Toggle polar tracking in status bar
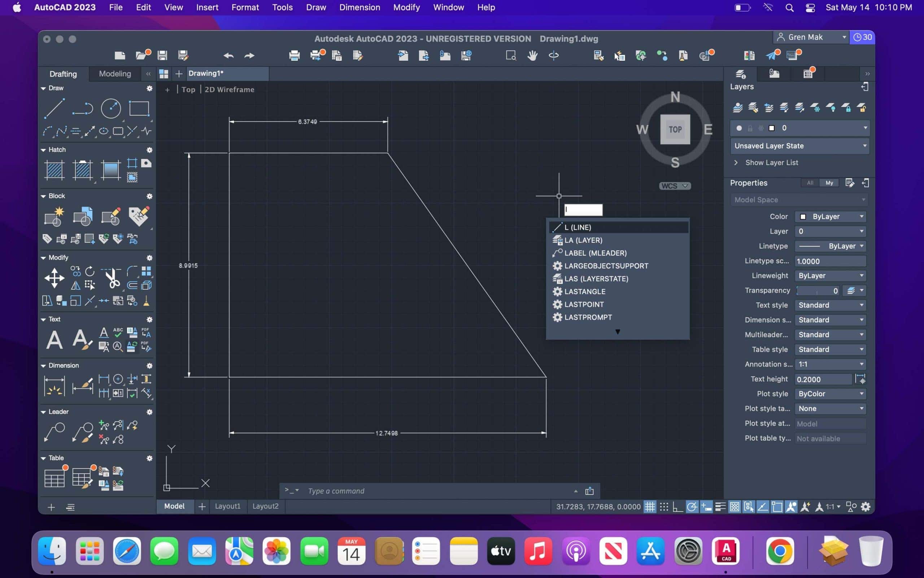Screen dimensions: 924x578 click(x=692, y=506)
